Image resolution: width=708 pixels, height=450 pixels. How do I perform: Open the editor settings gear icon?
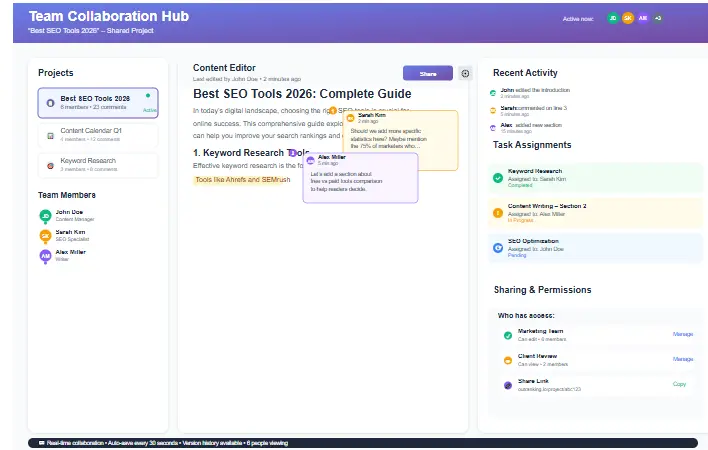(x=465, y=73)
